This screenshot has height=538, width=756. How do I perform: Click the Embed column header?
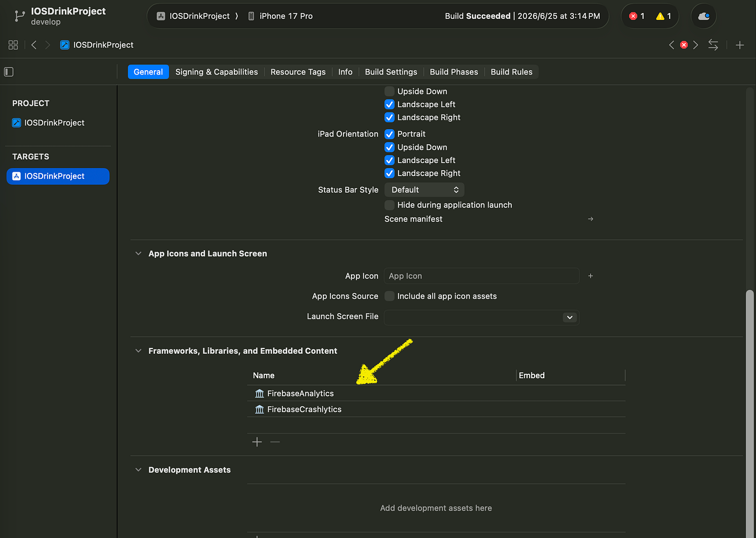click(532, 375)
